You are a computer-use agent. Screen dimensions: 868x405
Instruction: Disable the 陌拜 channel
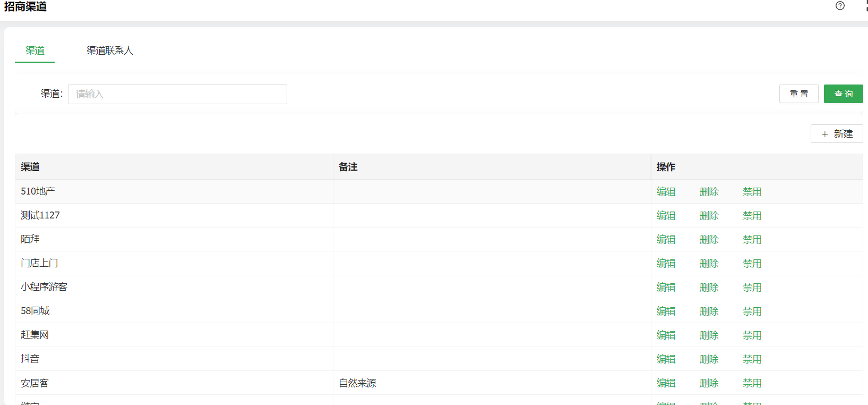(x=752, y=240)
